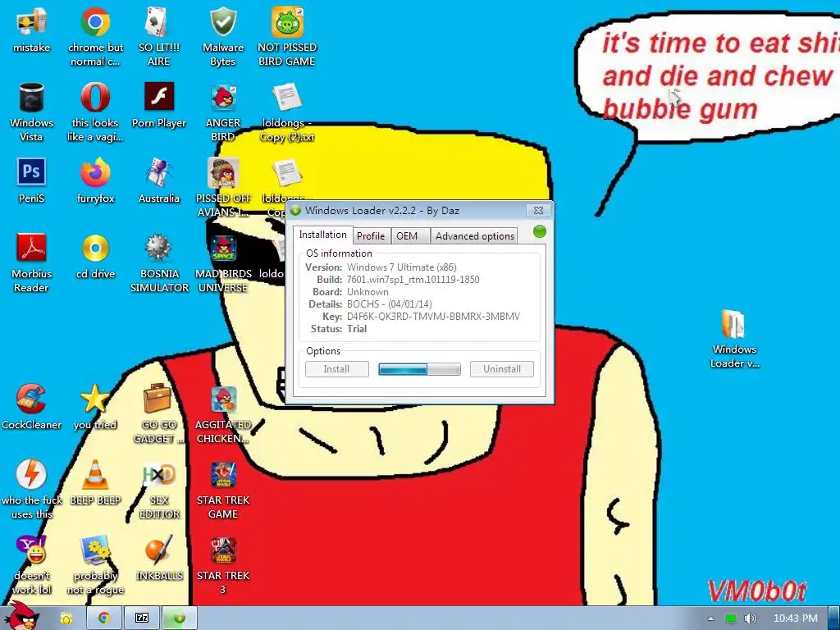Open the 'cd drive' disc icon
The height and width of the screenshot is (630, 840).
point(95,256)
